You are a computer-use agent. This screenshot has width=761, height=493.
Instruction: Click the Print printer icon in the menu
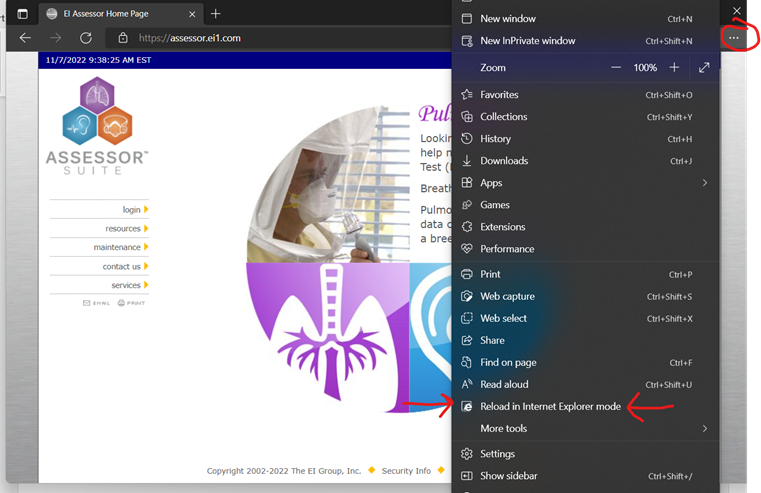coord(467,274)
